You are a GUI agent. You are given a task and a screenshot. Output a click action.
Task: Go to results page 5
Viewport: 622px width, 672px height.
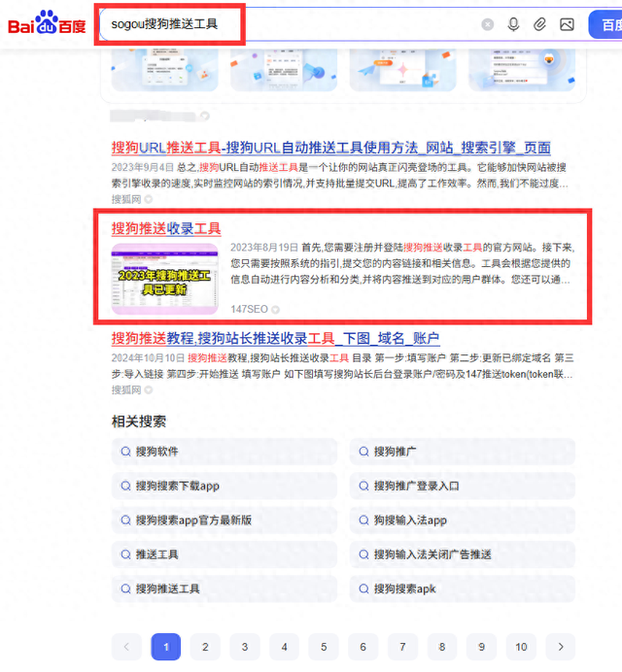(324, 647)
